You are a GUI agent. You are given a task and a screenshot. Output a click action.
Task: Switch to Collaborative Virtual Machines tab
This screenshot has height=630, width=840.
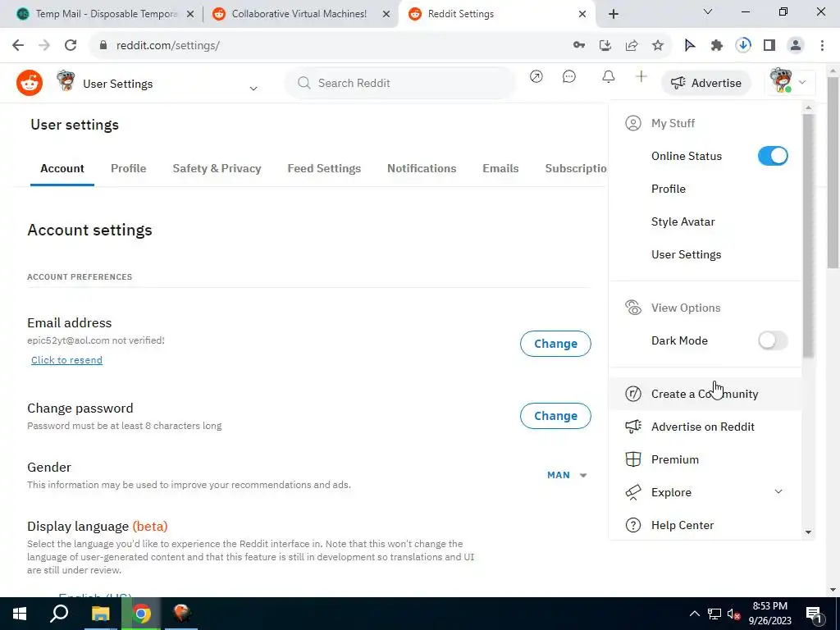point(300,14)
